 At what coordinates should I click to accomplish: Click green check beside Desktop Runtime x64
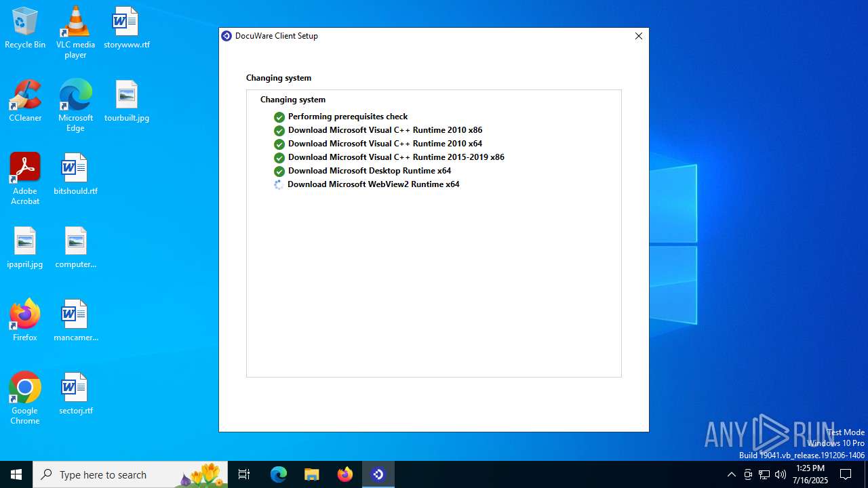[279, 171]
